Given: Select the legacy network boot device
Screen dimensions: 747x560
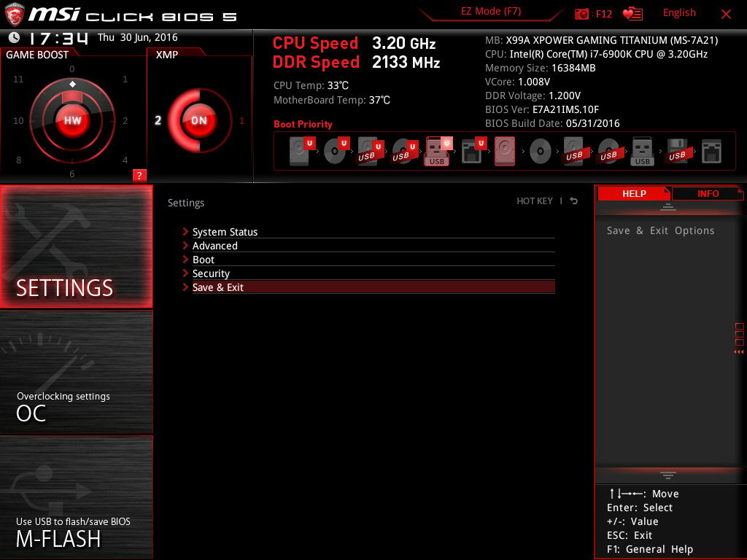Looking at the screenshot, I should (x=711, y=151).
